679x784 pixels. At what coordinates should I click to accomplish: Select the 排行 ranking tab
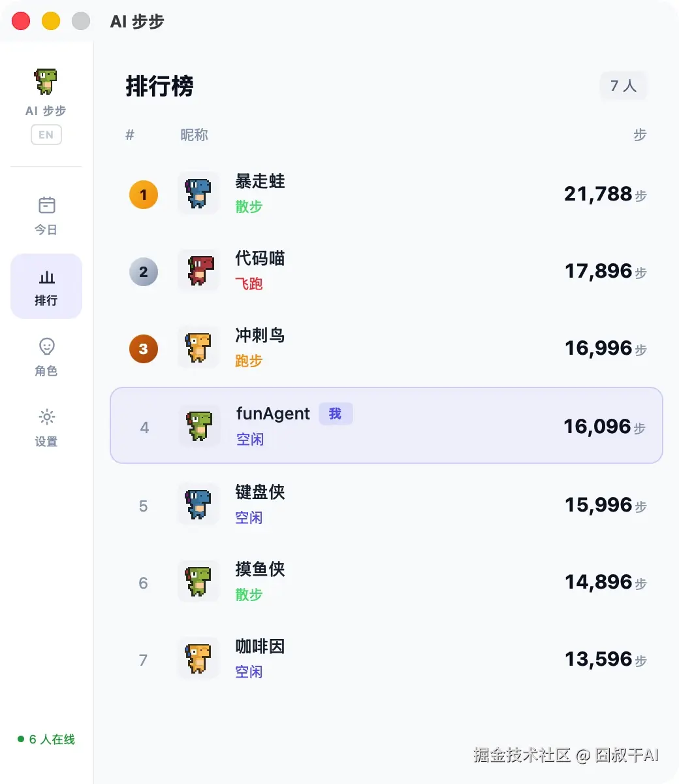[x=46, y=286]
